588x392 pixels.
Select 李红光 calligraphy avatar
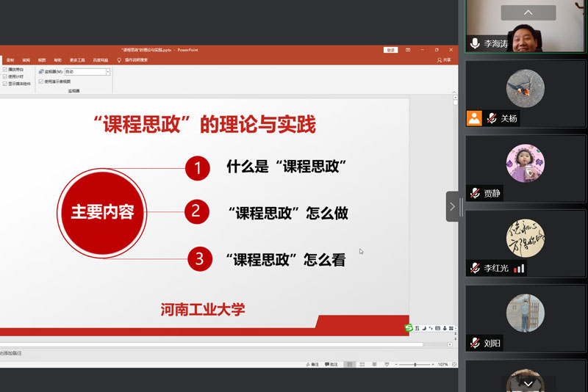pyautogui.click(x=525, y=238)
